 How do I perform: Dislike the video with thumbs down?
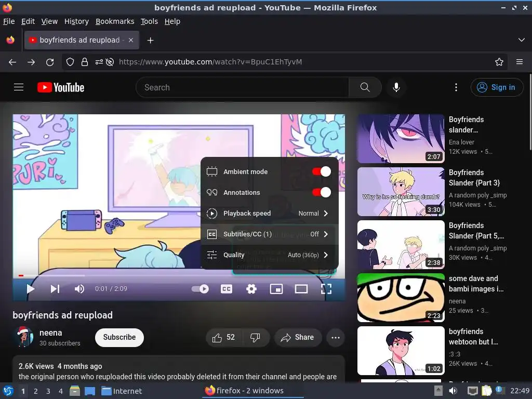[255, 337]
